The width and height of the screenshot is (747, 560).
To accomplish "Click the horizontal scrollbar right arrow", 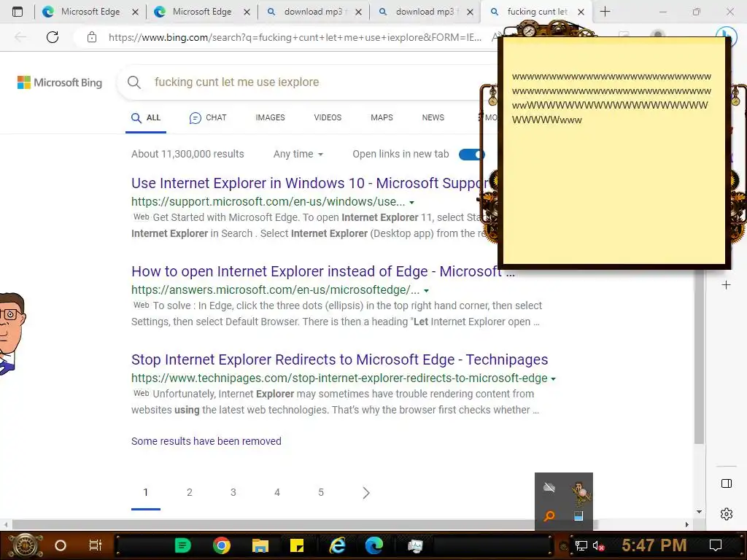I will pyautogui.click(x=687, y=524).
